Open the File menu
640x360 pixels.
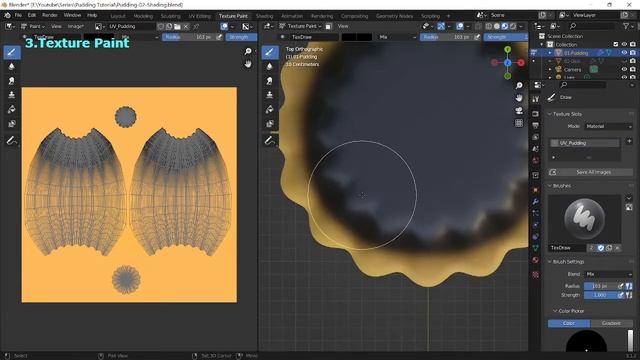(18, 15)
